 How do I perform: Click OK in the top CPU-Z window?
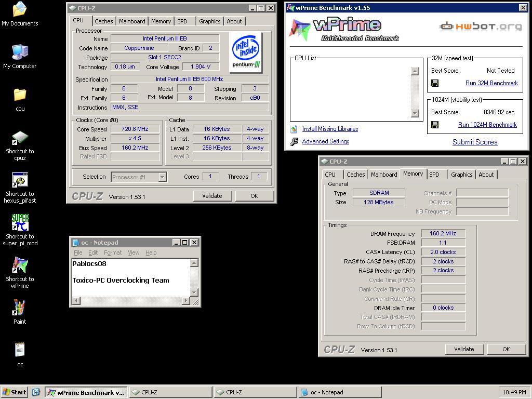pyautogui.click(x=254, y=196)
